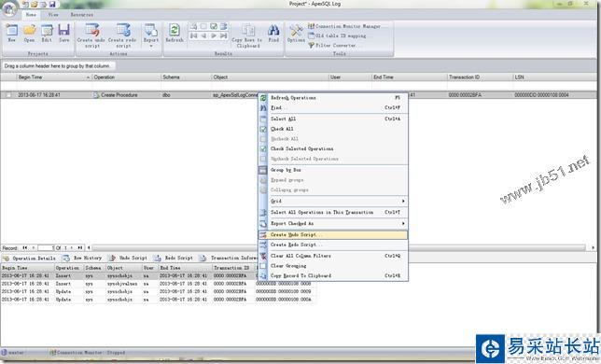The width and height of the screenshot is (601, 364).
Task: Choose Select All in context menu
Action: 333,119
